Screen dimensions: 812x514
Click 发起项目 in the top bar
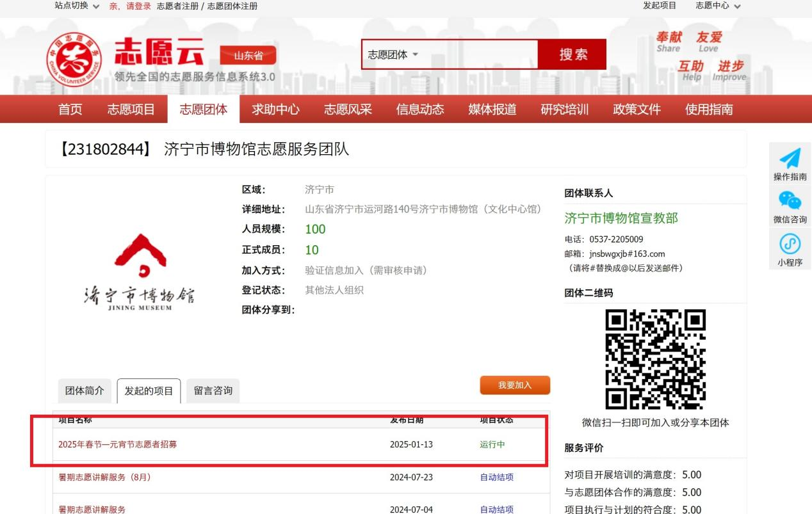pyautogui.click(x=660, y=6)
